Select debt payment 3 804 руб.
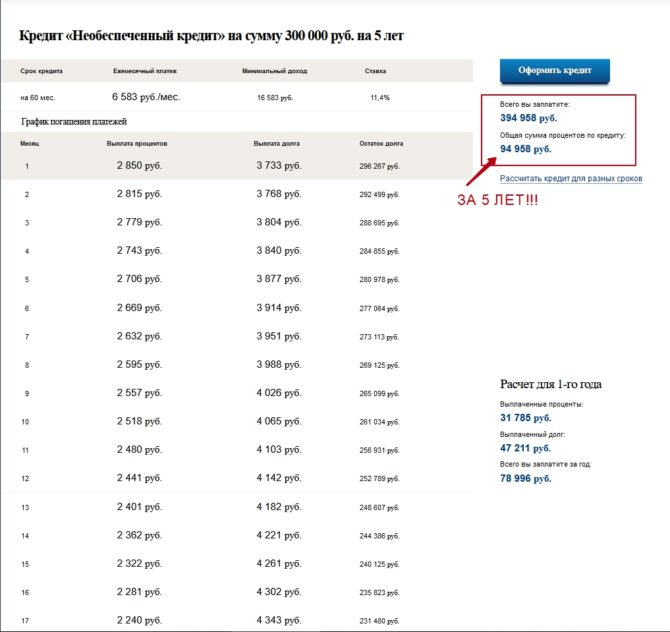Image resolution: width=670 pixels, height=632 pixels. tap(279, 222)
